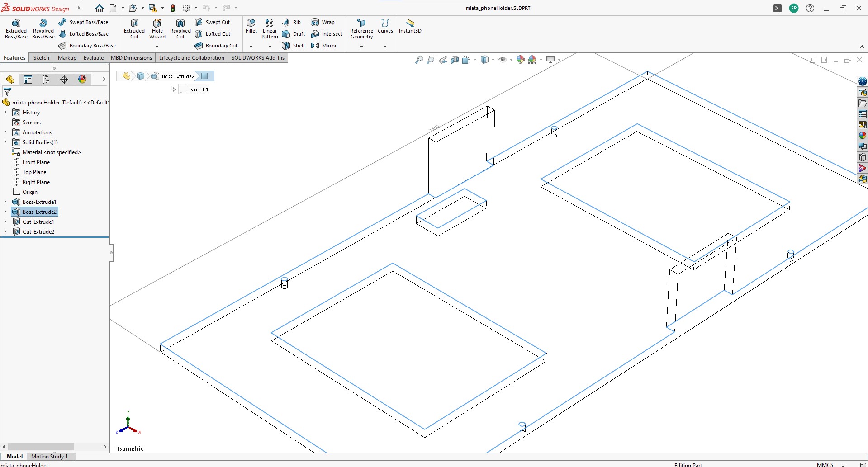This screenshot has width=868, height=467.
Task: Expand the Annotations tree node
Action: tap(5, 132)
